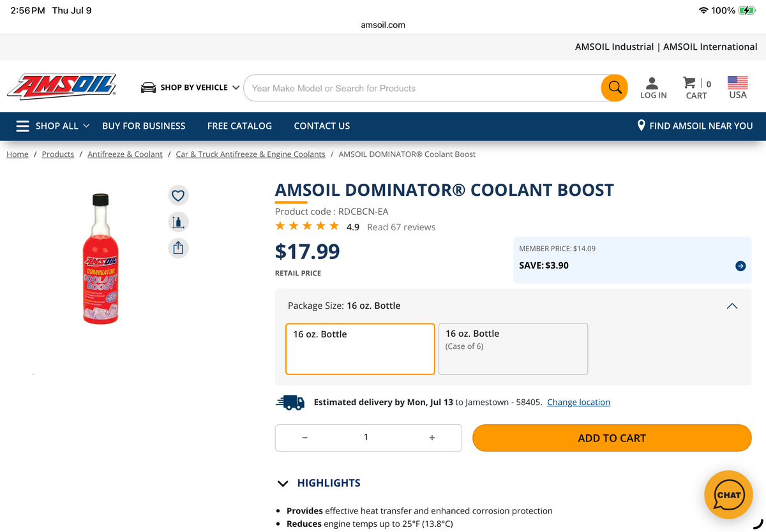Decrease quantity with the minus button
The height and width of the screenshot is (532, 766).
pos(304,438)
